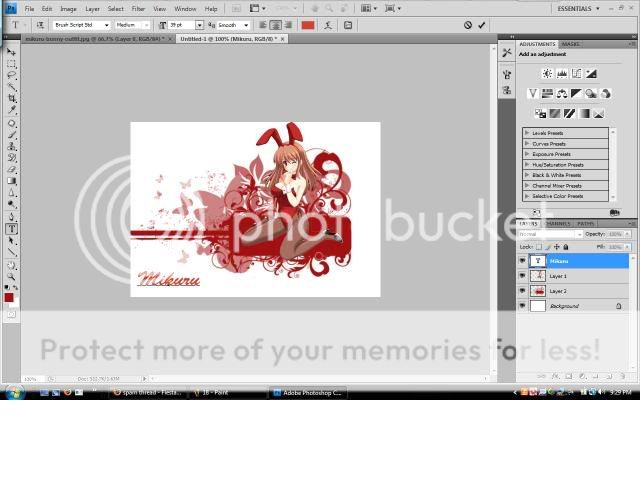The height and width of the screenshot is (485, 640).
Task: Add a Curves adjustment
Action: click(x=576, y=73)
